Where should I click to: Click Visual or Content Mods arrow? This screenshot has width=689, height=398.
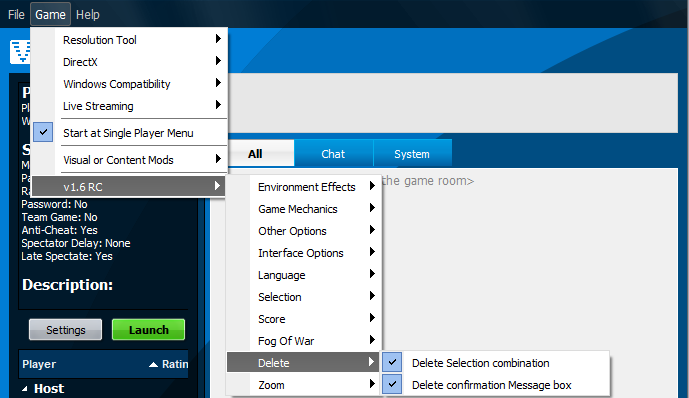[x=218, y=159]
